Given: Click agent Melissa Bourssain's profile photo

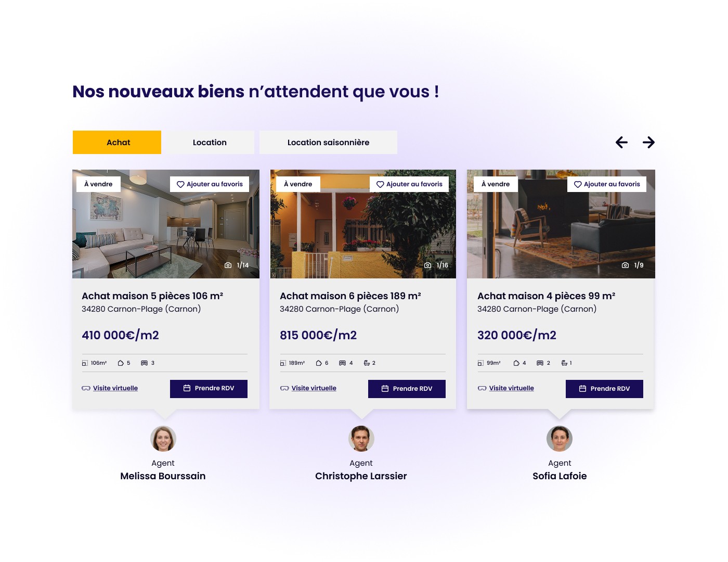Looking at the screenshot, I should [163, 439].
